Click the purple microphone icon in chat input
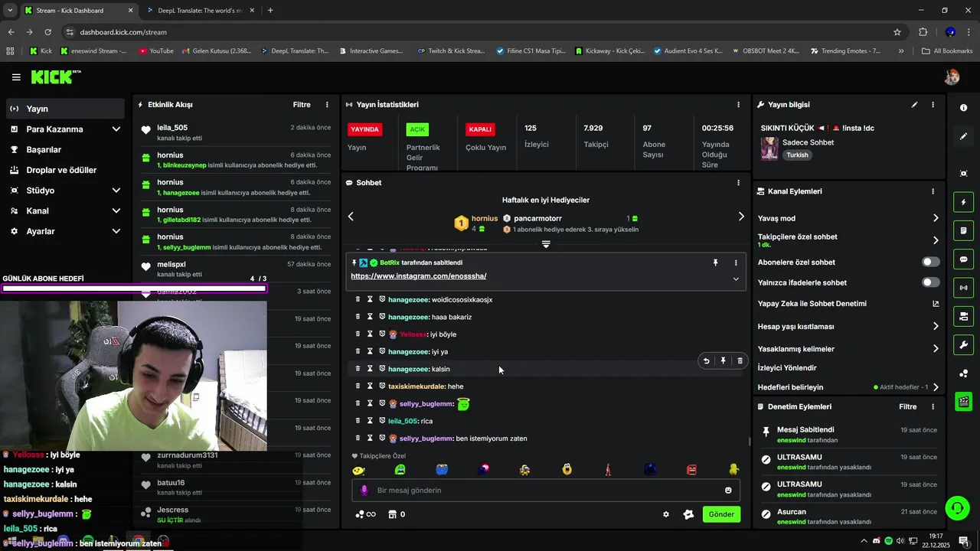980x551 pixels. [364, 491]
